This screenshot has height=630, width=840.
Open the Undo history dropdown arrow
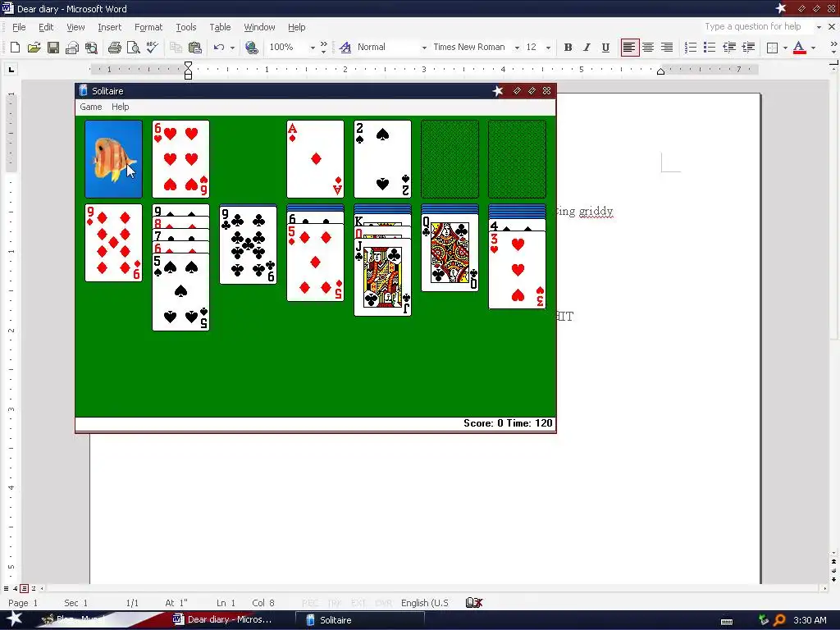232,48
